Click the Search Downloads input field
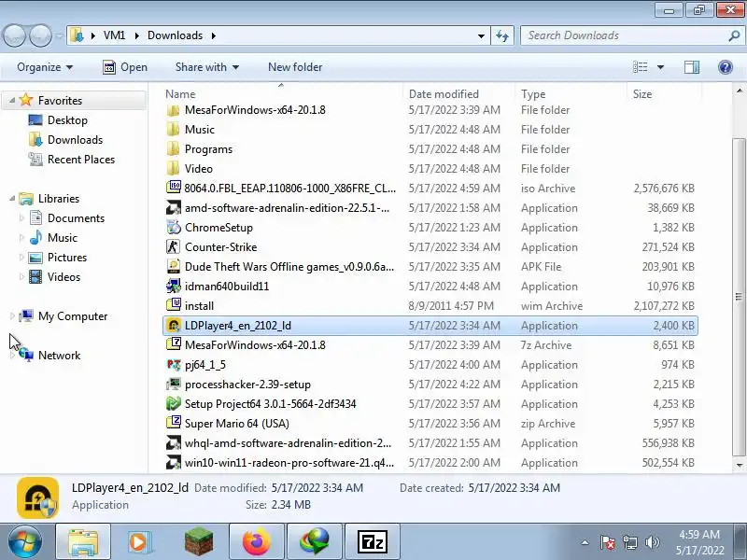Viewport: 747px width, 560px height. coord(626,35)
